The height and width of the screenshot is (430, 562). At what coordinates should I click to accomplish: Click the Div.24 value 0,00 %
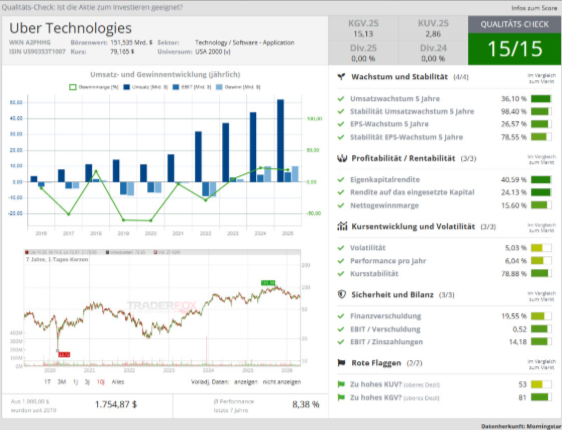coord(433,58)
